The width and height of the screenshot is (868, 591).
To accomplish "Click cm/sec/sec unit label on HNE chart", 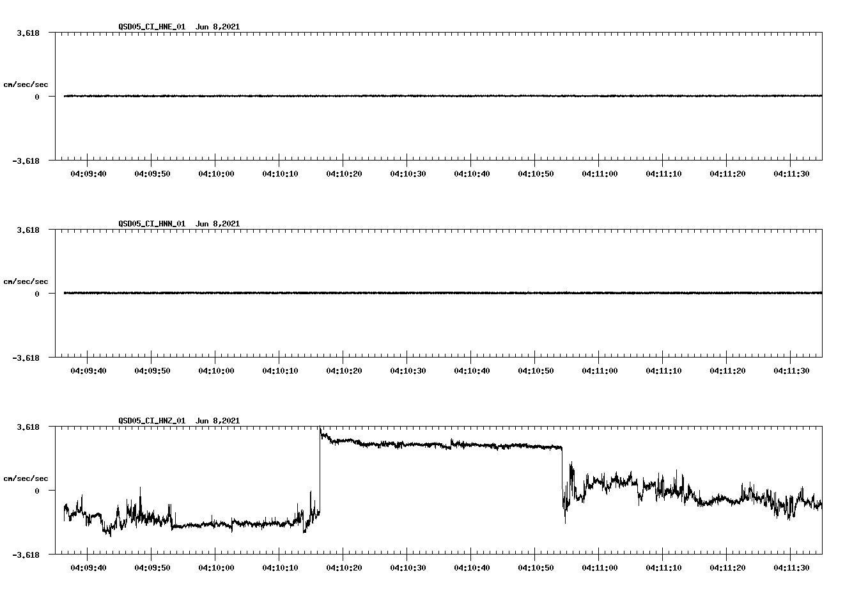I will (x=26, y=84).
